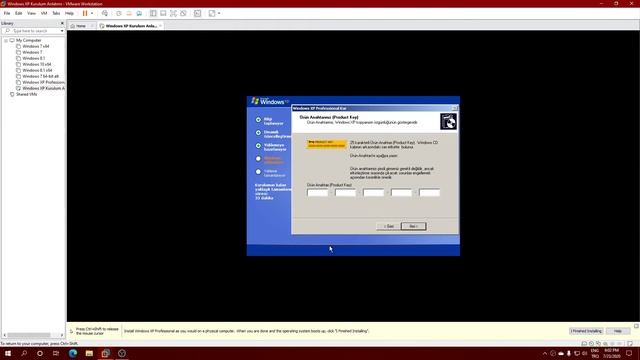
Task: Open the stretch display dropdown arrow
Action: [x=219, y=13]
